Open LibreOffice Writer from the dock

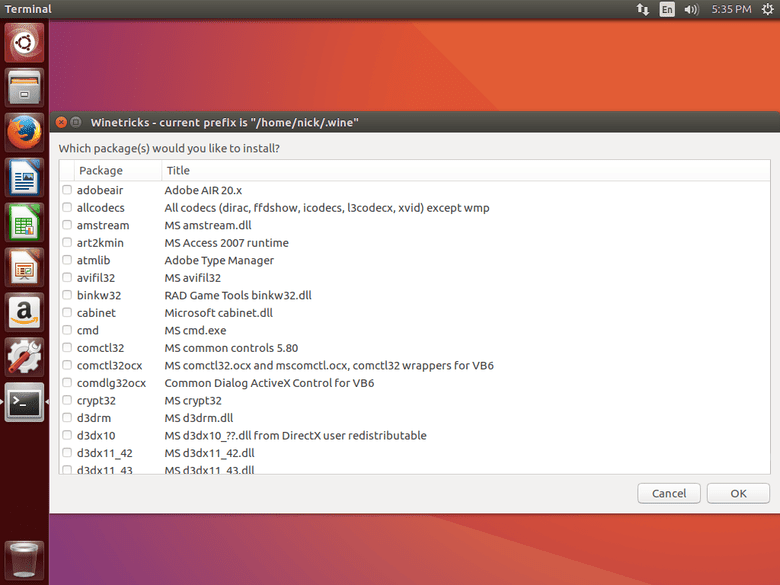pyautogui.click(x=24, y=178)
